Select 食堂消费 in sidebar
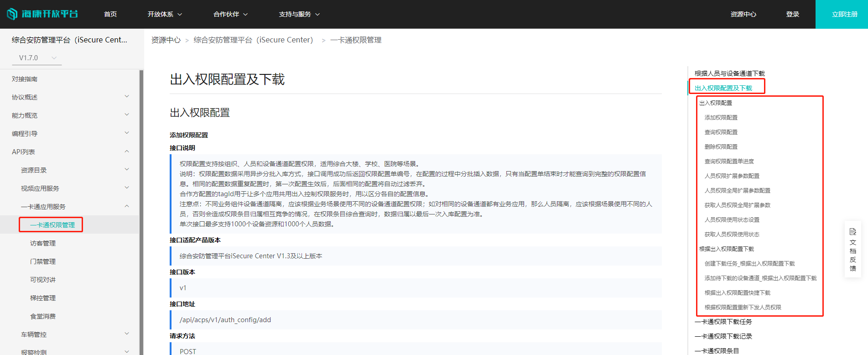 (x=43, y=316)
